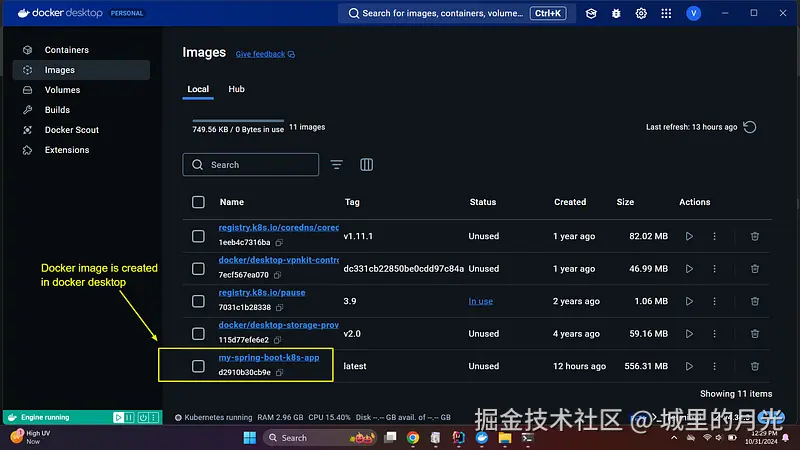Image resolution: width=800 pixels, height=450 pixels.
Task: Run the pause 3.9 image
Action: pyautogui.click(x=689, y=302)
